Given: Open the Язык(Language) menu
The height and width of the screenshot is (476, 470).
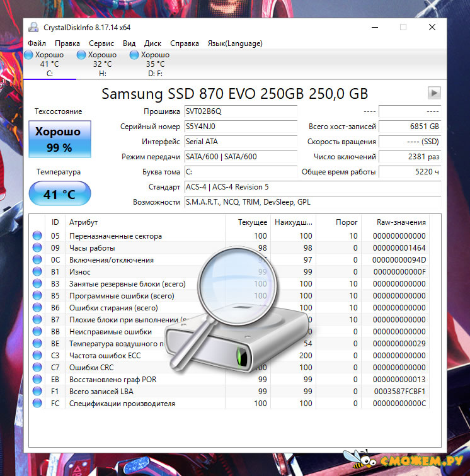Looking at the screenshot, I should click(235, 43).
